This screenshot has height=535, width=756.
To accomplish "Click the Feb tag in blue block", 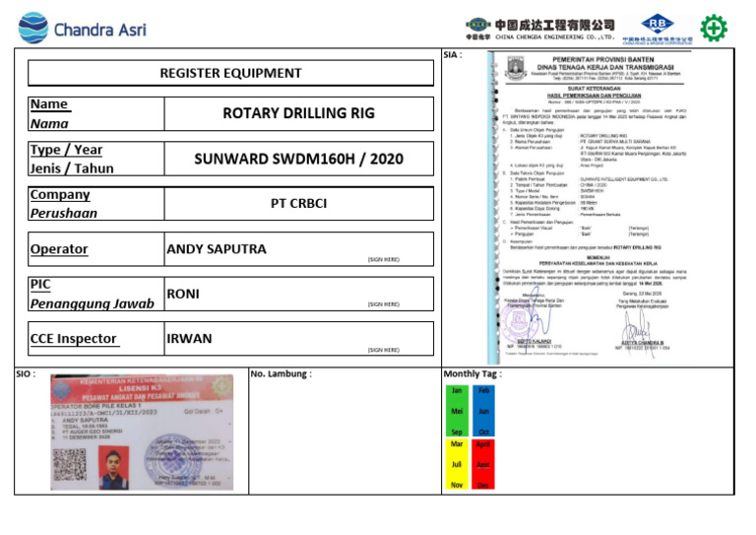I will (483, 390).
